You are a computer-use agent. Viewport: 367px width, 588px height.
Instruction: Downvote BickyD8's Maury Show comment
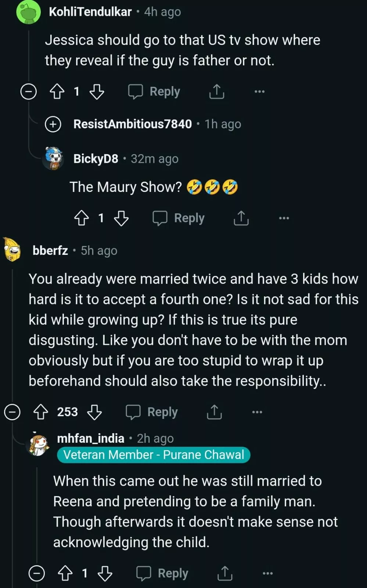coord(121,218)
